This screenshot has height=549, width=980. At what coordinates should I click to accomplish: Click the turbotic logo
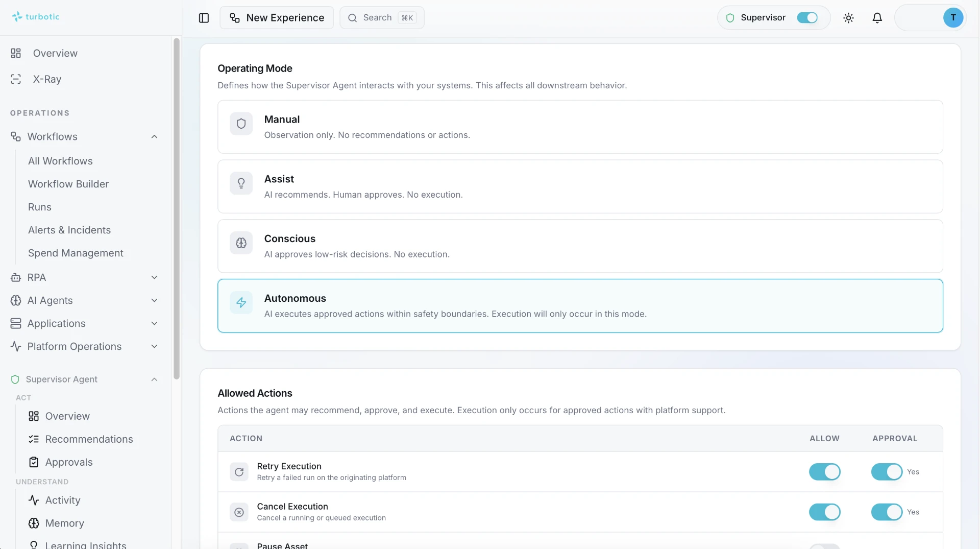pyautogui.click(x=35, y=17)
